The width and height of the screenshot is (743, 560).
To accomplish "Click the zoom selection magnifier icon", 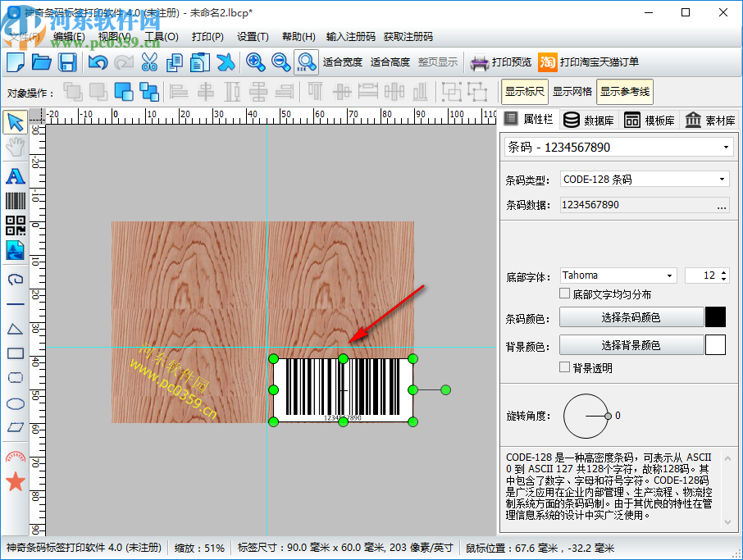I will pos(306,62).
